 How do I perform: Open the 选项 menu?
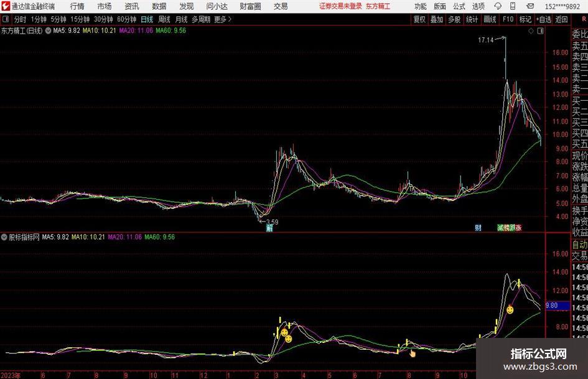pos(478,6)
